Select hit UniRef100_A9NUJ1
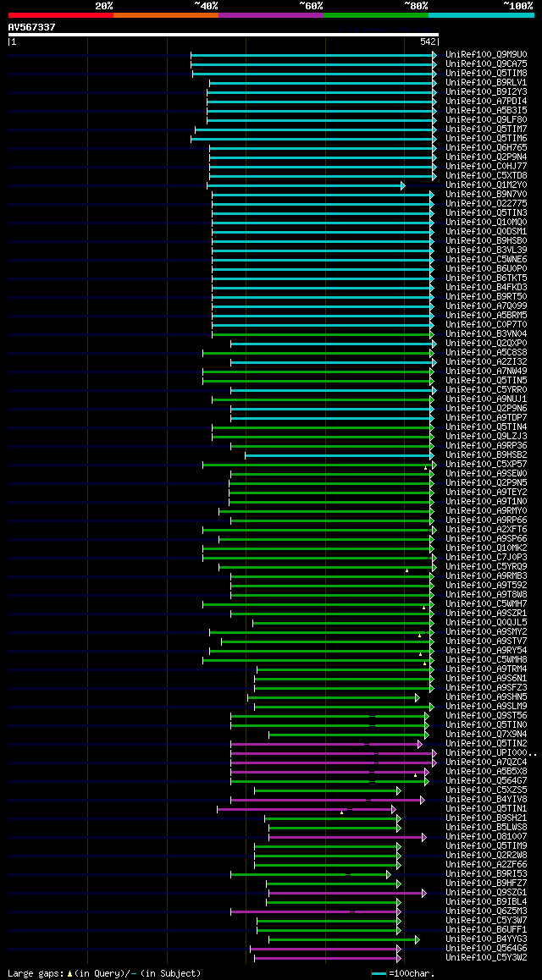Screen dimensions: 542x980 click(486, 399)
